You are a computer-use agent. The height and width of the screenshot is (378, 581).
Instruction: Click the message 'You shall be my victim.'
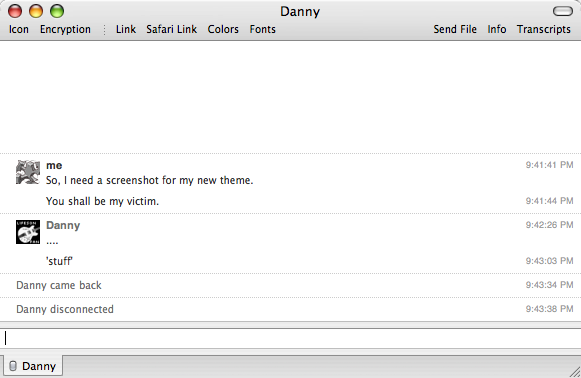click(x=102, y=201)
